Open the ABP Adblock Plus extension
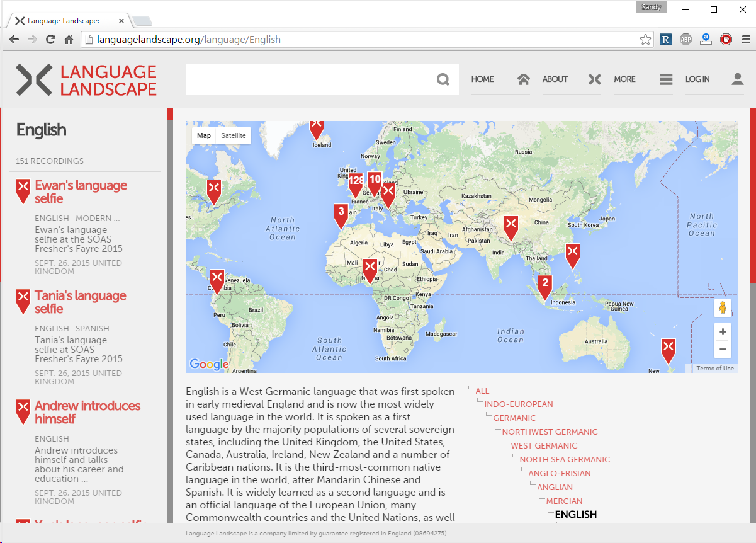Screen dimensions: 756x543 tap(685, 40)
